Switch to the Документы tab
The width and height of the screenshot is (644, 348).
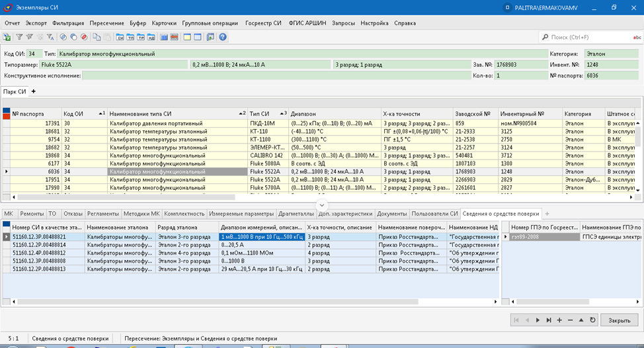tap(392, 214)
